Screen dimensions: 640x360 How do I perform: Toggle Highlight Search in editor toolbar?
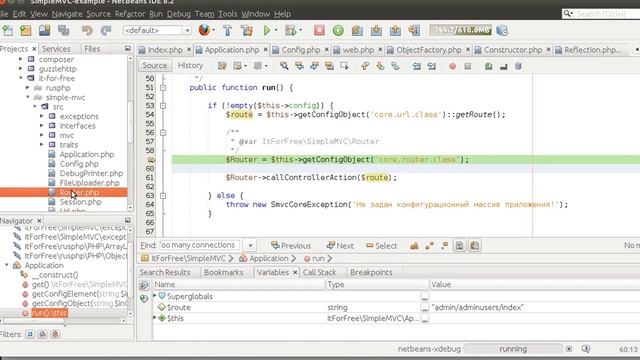click(x=329, y=66)
